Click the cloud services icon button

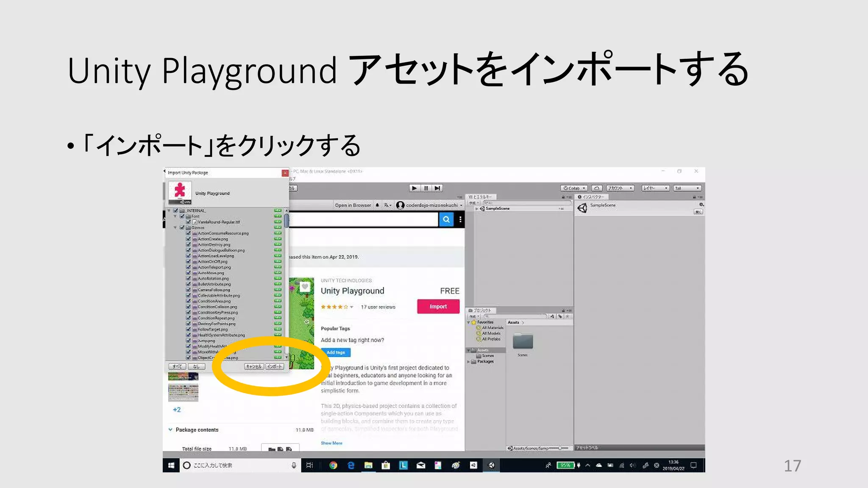click(597, 188)
